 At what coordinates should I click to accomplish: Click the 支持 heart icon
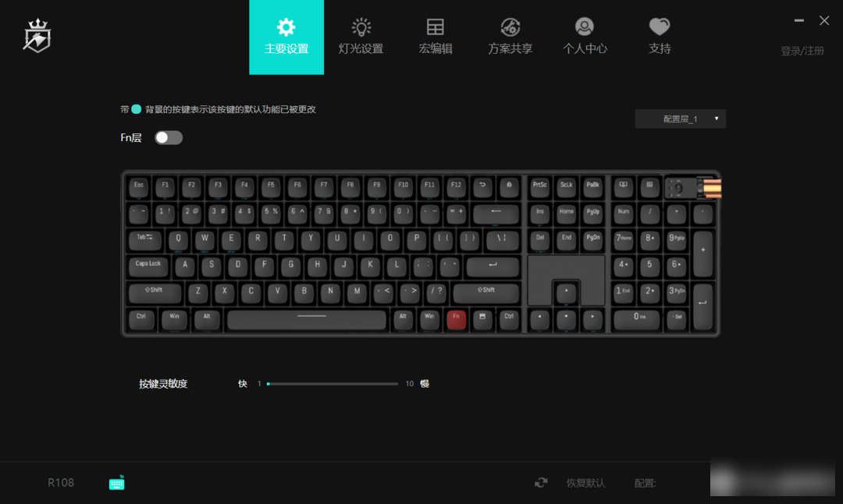(659, 27)
